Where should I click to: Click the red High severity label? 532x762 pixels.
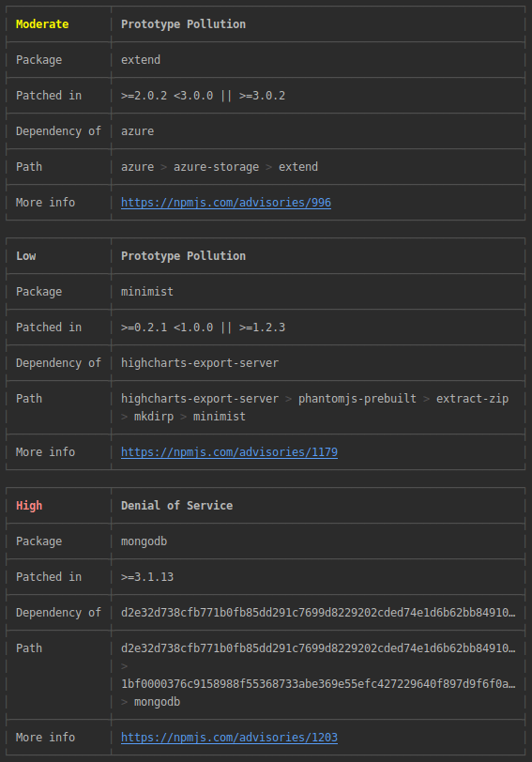pyautogui.click(x=29, y=506)
